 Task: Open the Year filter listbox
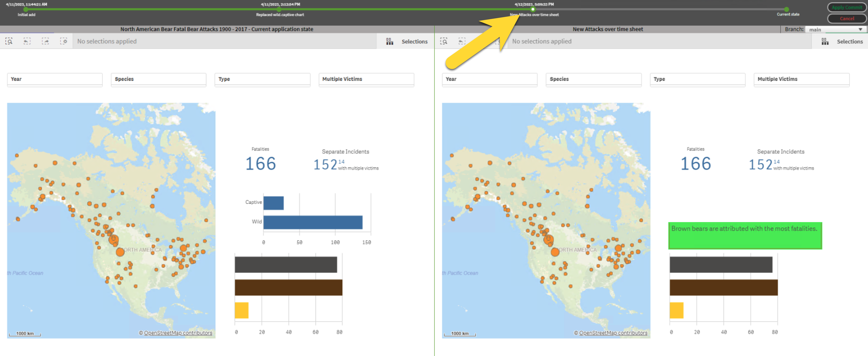(54, 79)
